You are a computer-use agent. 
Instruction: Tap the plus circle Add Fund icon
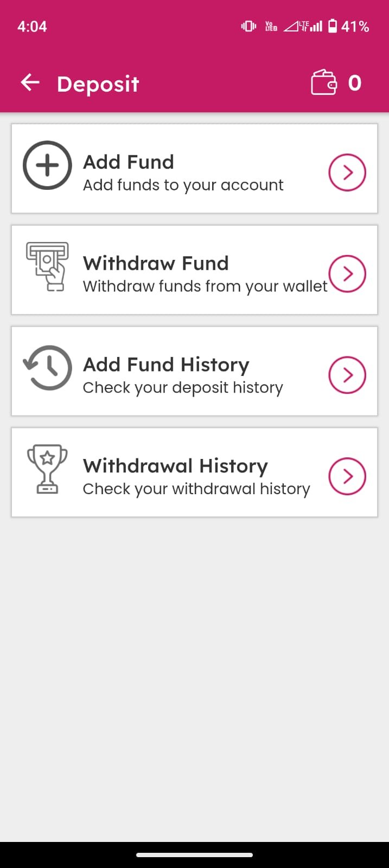click(x=47, y=165)
